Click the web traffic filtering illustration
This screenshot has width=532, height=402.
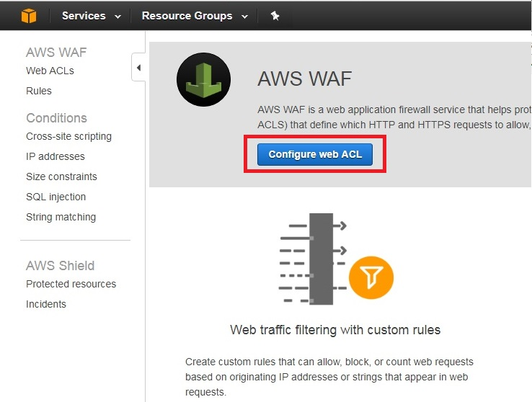coord(336,259)
